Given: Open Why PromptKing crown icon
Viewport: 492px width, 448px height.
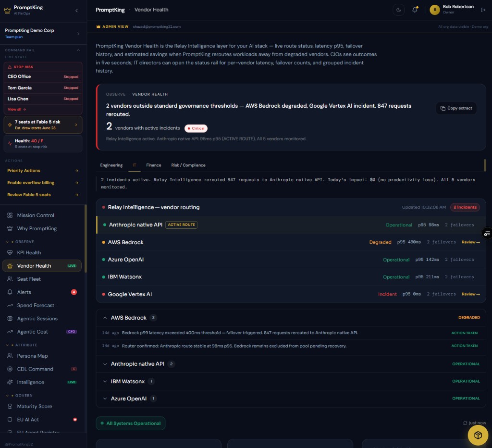Looking at the screenshot, I should click(10, 228).
